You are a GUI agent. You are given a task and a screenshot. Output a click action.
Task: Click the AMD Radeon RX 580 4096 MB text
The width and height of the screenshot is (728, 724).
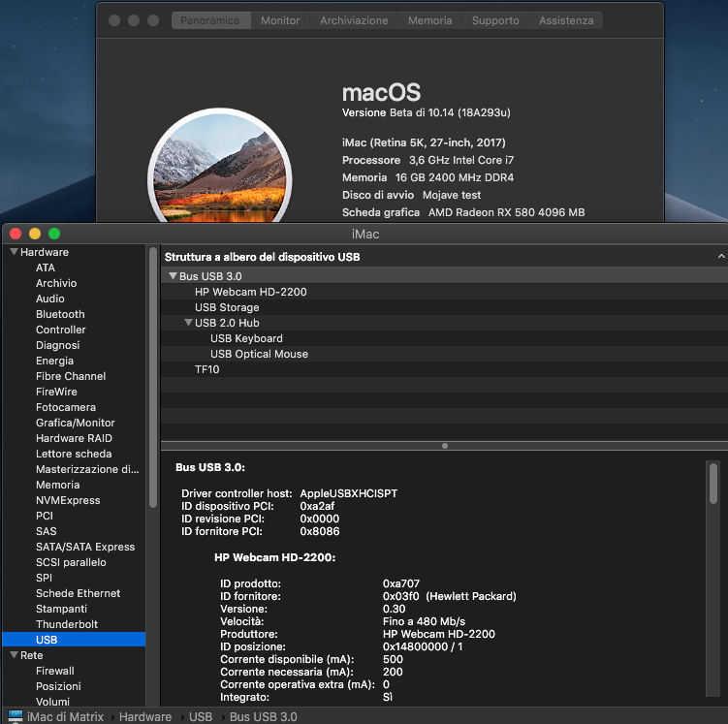point(507,212)
